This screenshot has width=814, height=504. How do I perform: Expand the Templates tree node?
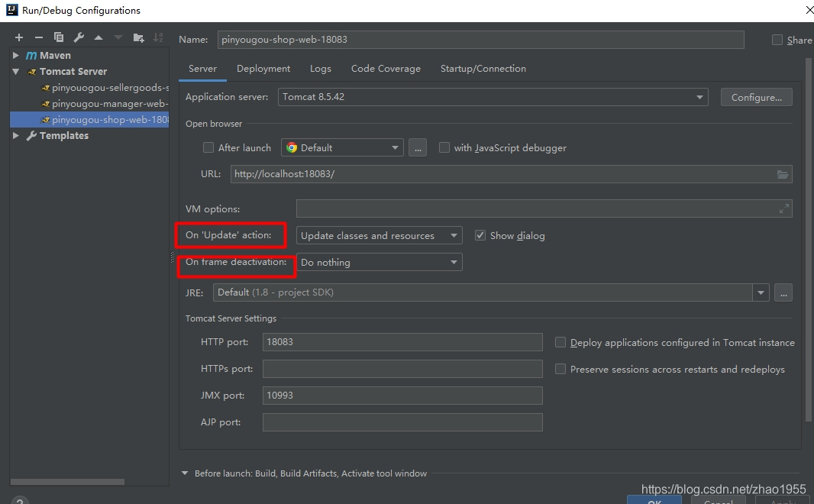pos(15,135)
